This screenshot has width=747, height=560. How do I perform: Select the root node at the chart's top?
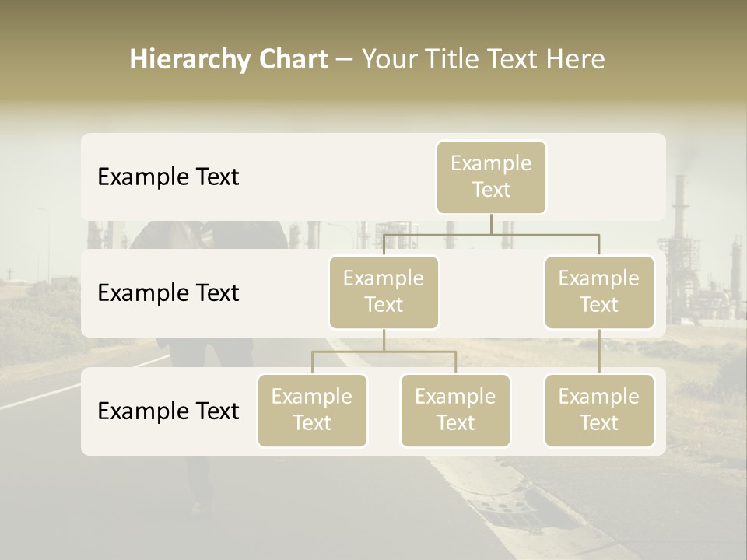pos(491,177)
